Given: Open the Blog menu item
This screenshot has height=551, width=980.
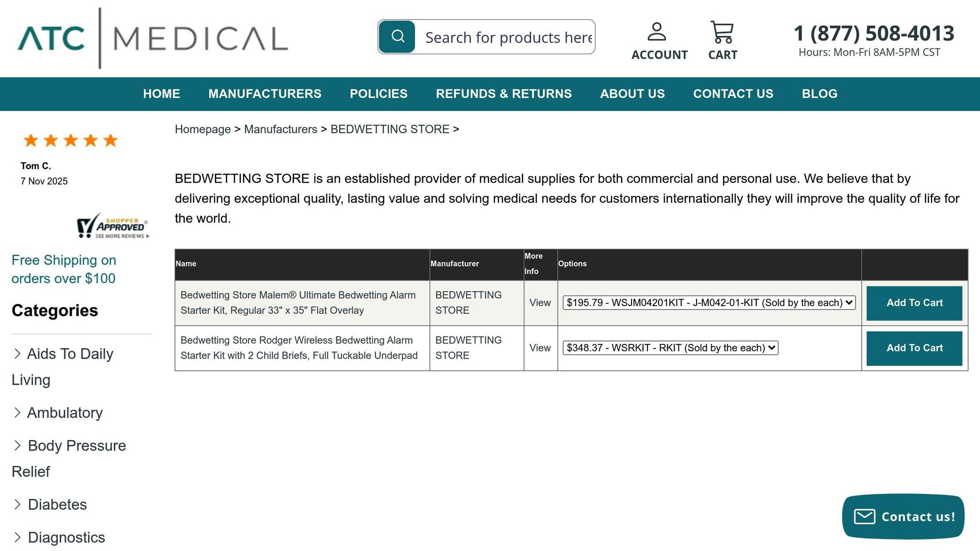Looking at the screenshot, I should 819,94.
